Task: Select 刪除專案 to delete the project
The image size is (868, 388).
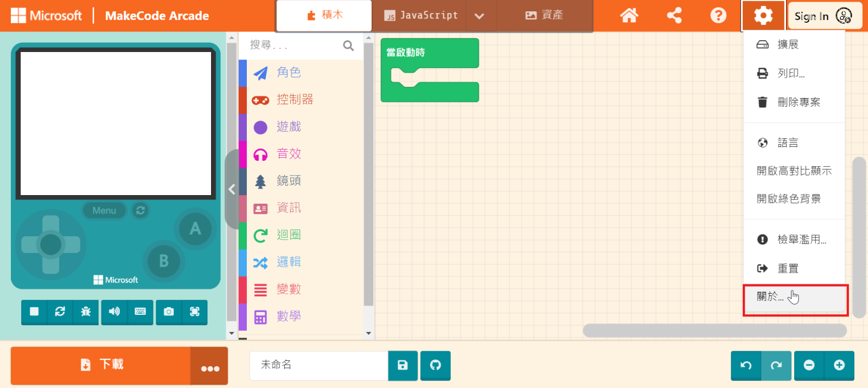Action: (794, 102)
